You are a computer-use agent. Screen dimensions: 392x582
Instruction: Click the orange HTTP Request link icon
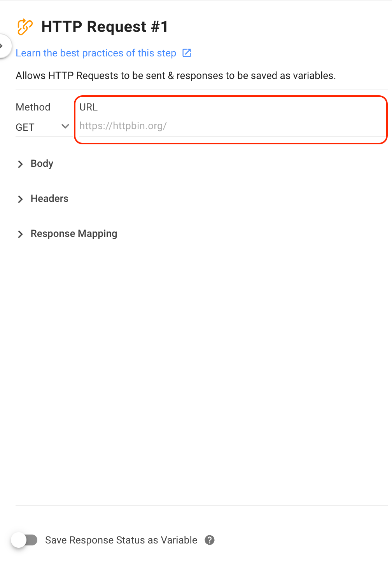25,27
